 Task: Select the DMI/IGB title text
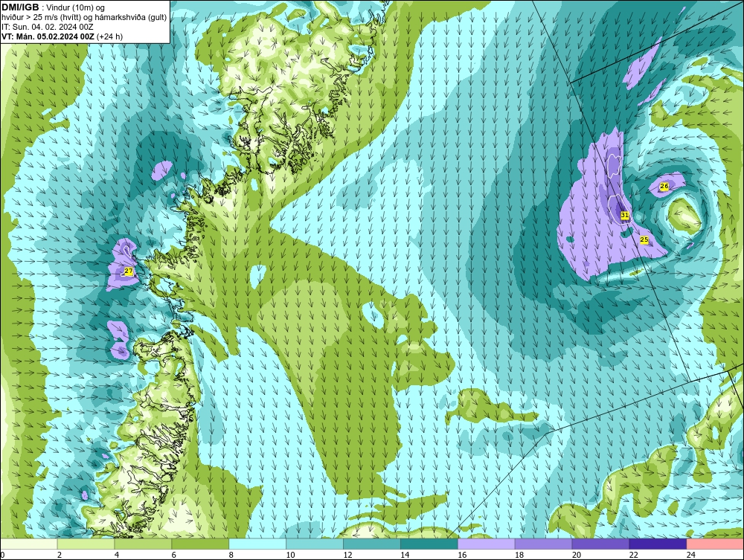(21, 7)
